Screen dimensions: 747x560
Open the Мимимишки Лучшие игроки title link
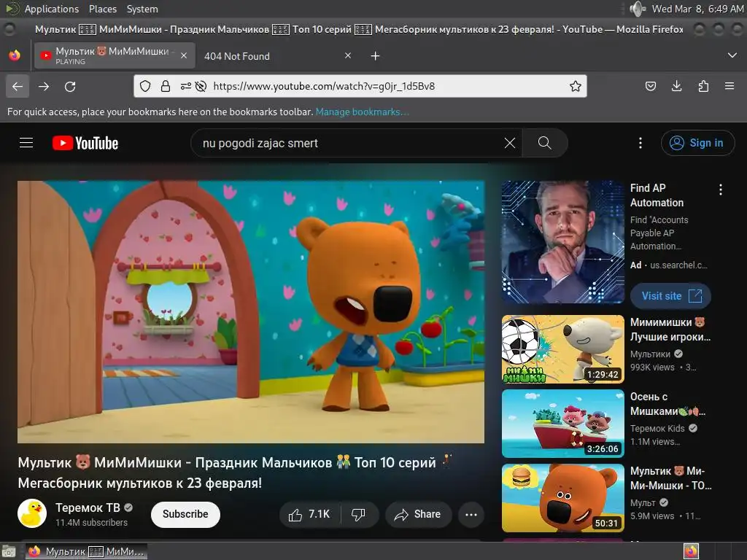(670, 330)
